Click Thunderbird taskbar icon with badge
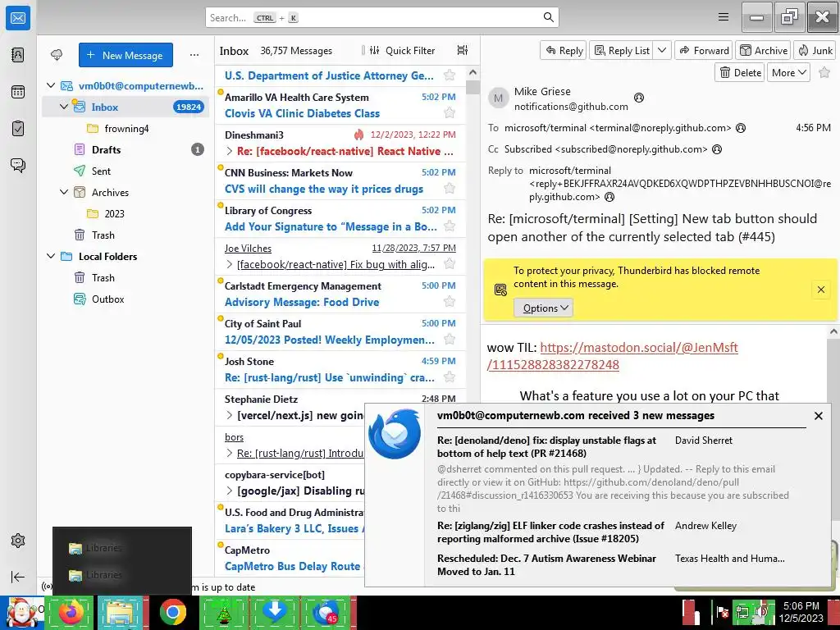The image size is (840, 630). (325, 612)
